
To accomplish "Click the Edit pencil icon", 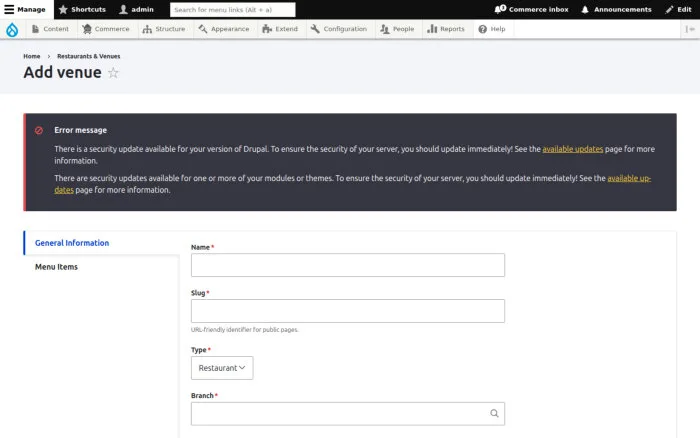I will coord(669,9).
